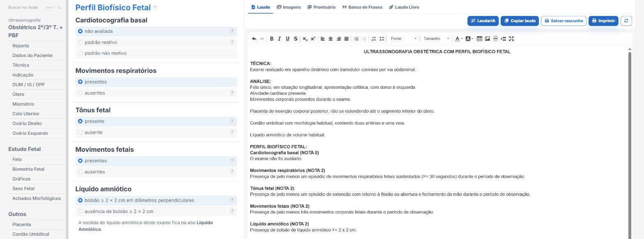Select 'presente' under Tônus fetal
This screenshot has height=239, width=644.
coord(156,121)
